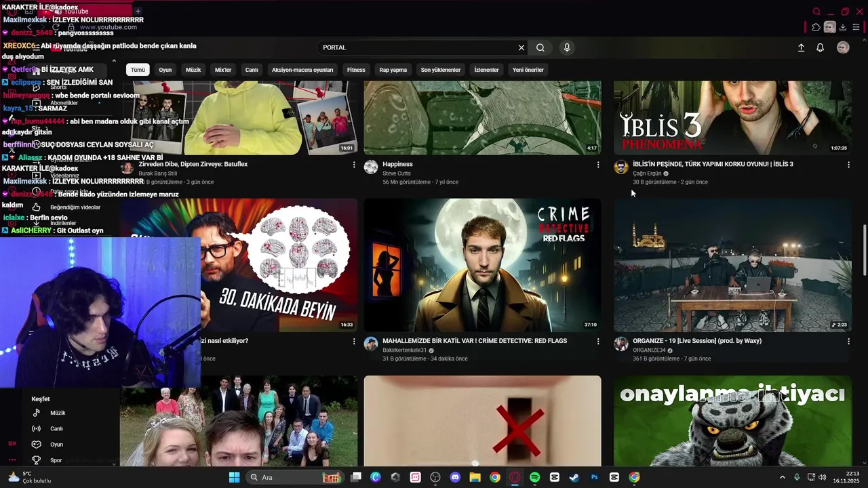868x488 pixels.
Task: Select the Tümü filter chip
Action: 138,70
